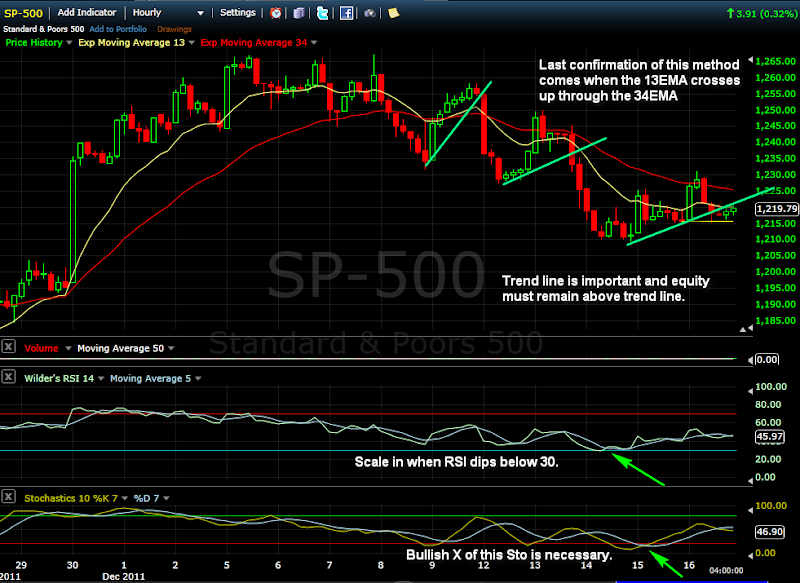Image resolution: width=800 pixels, height=583 pixels.
Task: Expand the Price History dropdown arrow
Action: click(x=69, y=43)
